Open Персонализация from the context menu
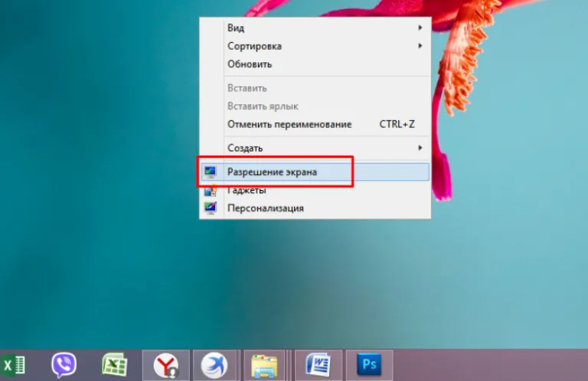This screenshot has height=381, width=588. tap(315, 208)
